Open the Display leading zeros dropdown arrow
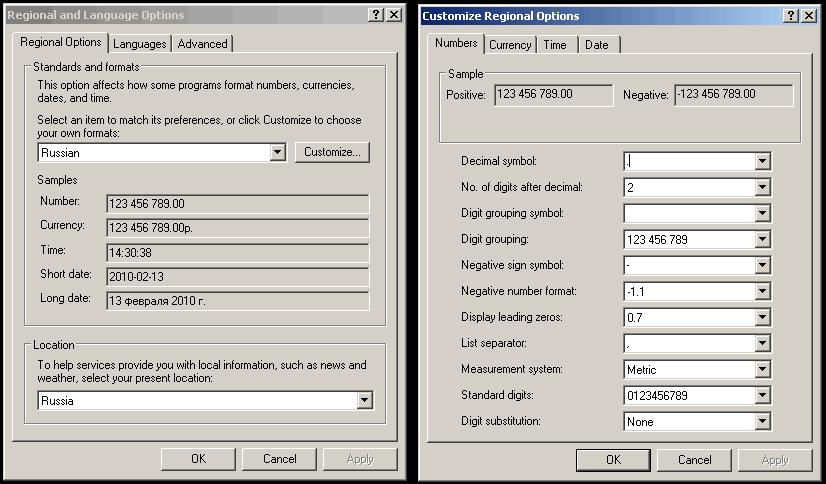This screenshot has width=826, height=484. pos(762,317)
